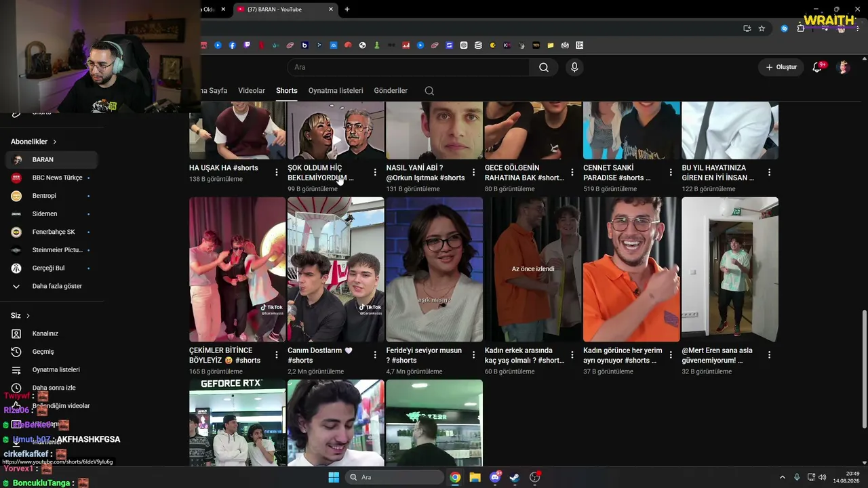
Task: Click the Windows taskbar search box
Action: (x=395, y=477)
